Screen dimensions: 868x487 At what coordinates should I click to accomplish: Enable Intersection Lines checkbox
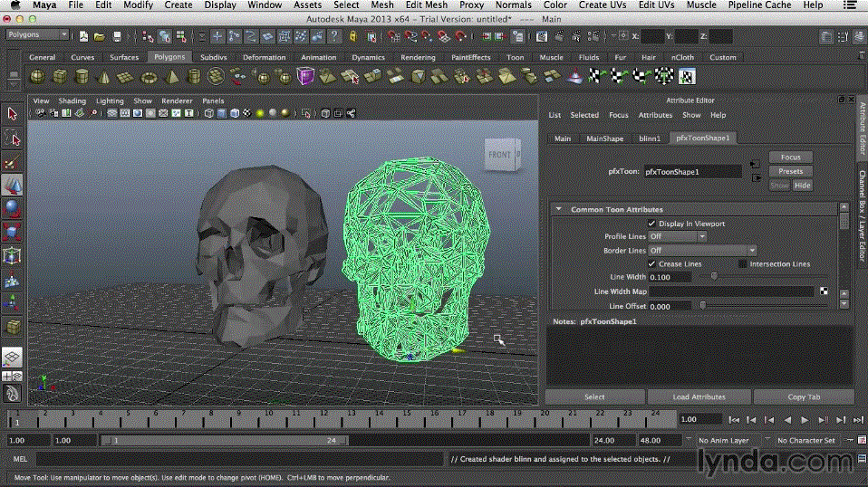click(x=742, y=264)
